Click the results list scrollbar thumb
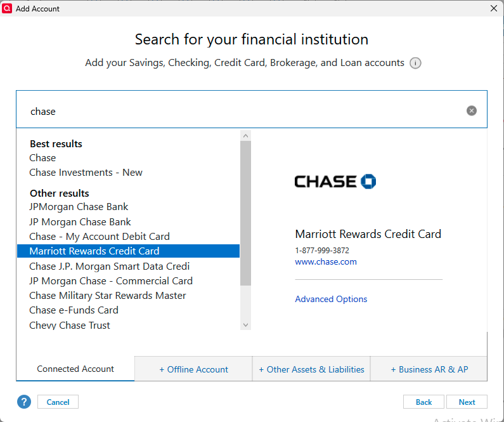Screen dimensions: 504x422 (x=245, y=213)
